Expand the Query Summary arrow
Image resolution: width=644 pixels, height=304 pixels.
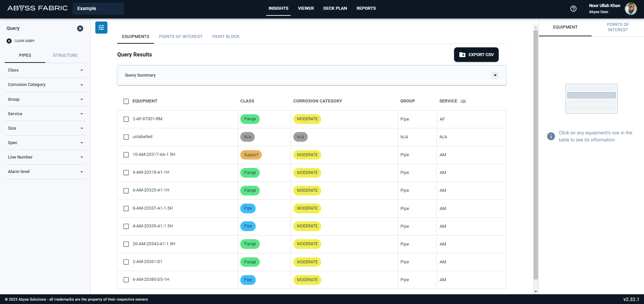tap(495, 75)
